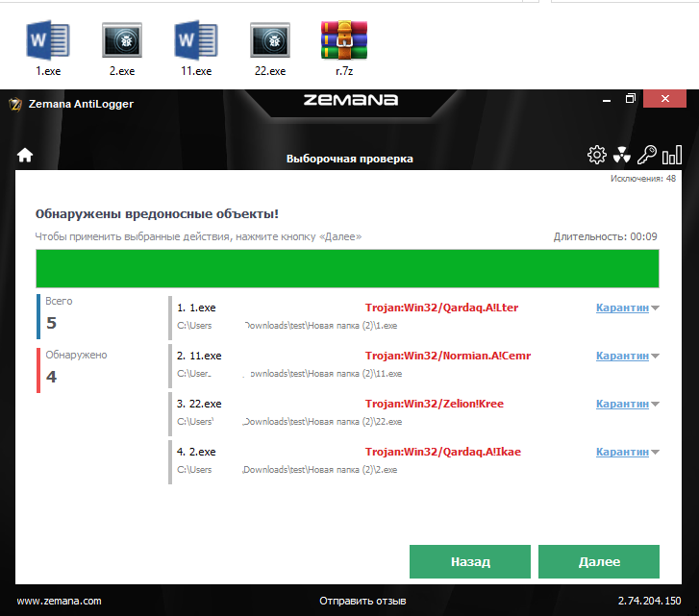Image resolution: width=699 pixels, height=616 pixels.
Task: Click the Выборочная проверка heading
Action: [x=350, y=159]
